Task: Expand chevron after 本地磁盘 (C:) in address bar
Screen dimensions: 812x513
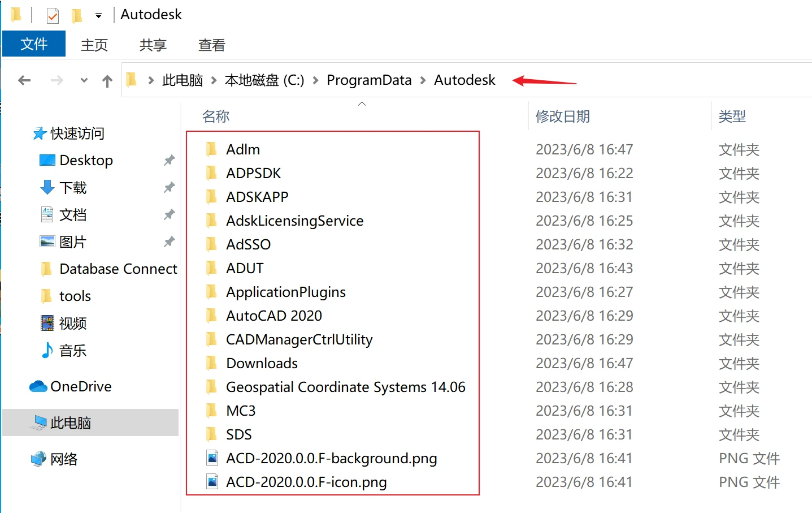Action: 315,81
